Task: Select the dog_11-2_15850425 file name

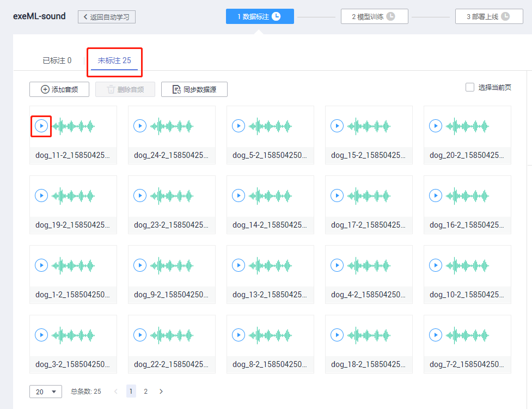Action: 72,155
